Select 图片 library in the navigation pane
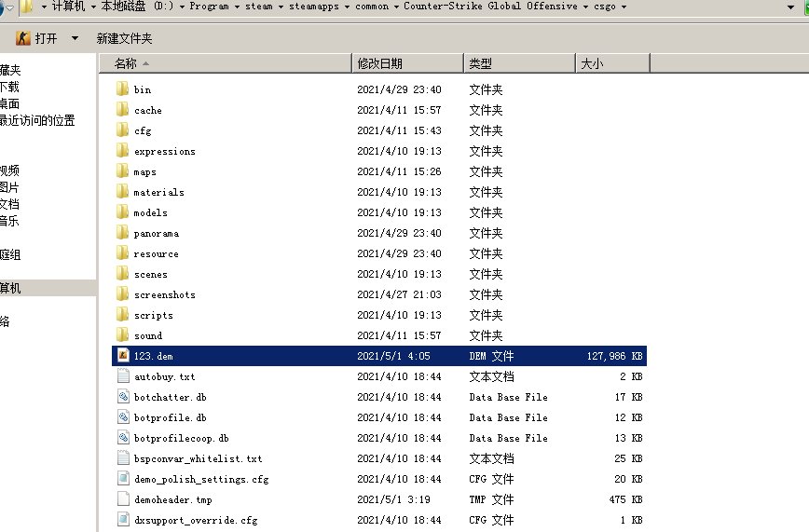Viewport: 809px width, 532px height. coord(10,186)
